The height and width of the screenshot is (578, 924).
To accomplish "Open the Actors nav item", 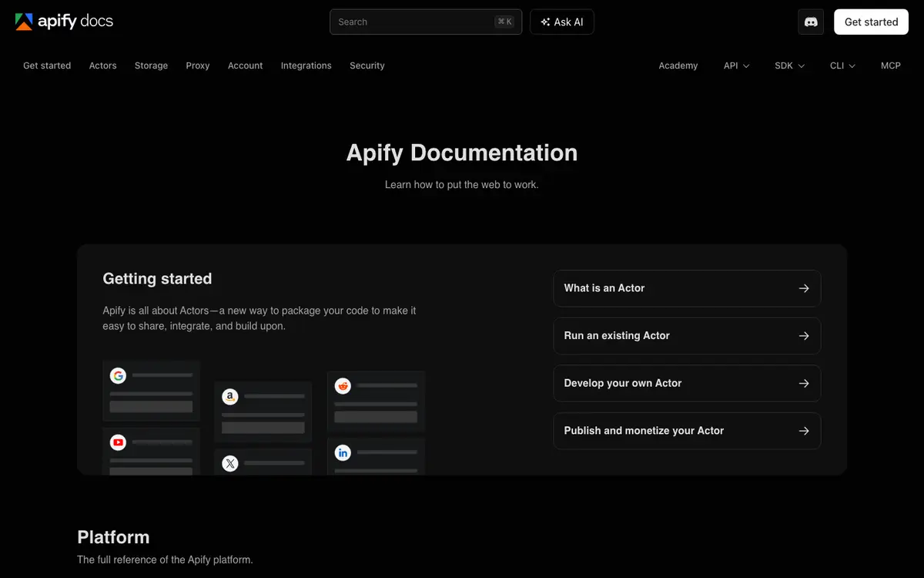I will click(102, 66).
